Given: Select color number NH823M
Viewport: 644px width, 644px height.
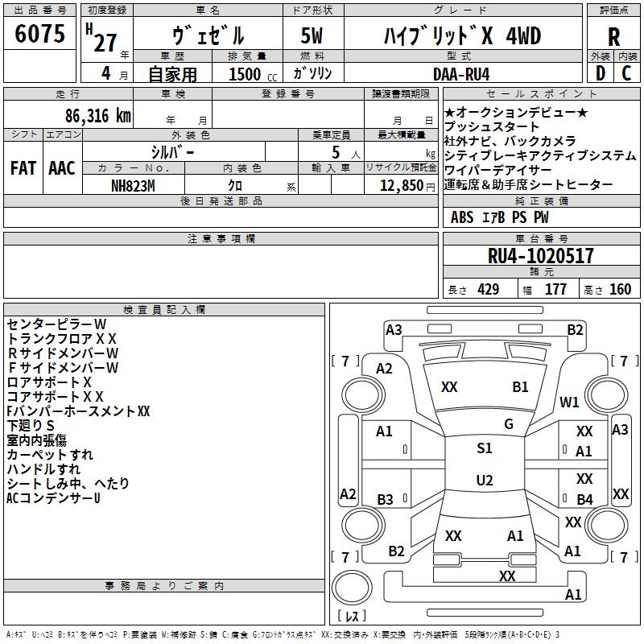Looking at the screenshot, I should click(x=133, y=186).
